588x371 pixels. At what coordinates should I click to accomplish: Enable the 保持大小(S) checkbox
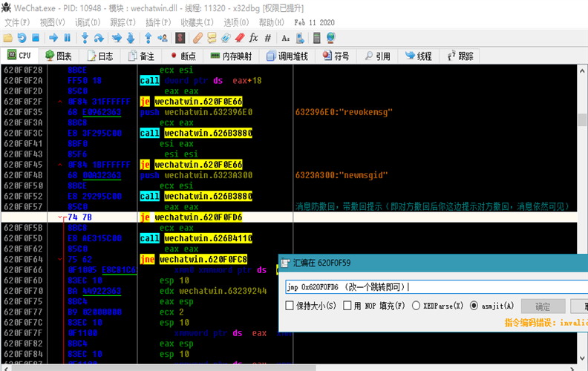click(290, 306)
